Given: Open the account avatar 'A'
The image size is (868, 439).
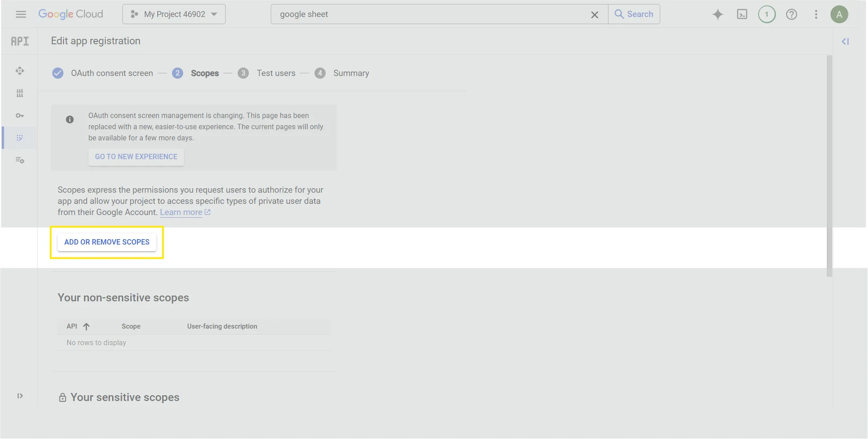Looking at the screenshot, I should (839, 14).
